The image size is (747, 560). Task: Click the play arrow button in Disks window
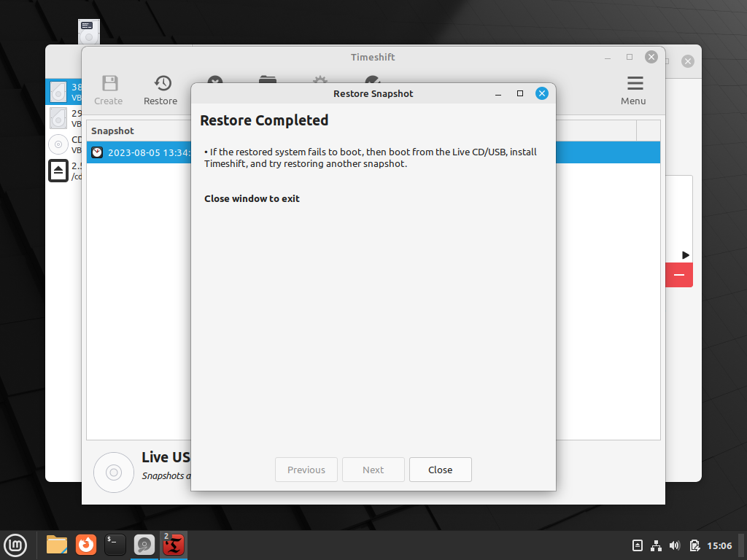[686, 254]
